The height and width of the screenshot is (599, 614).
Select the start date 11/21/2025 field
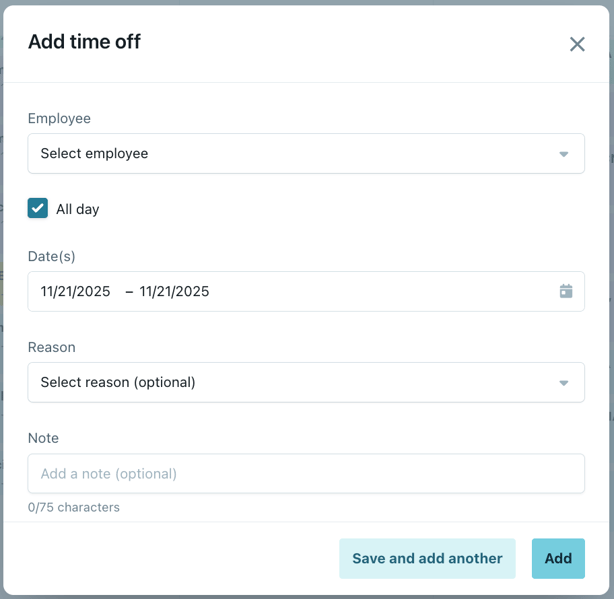pos(76,292)
